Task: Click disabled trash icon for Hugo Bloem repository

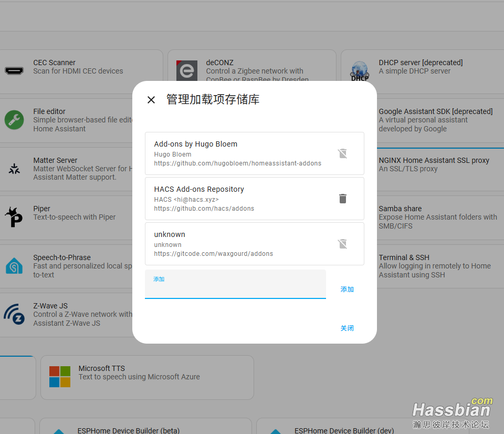Action: click(x=343, y=153)
